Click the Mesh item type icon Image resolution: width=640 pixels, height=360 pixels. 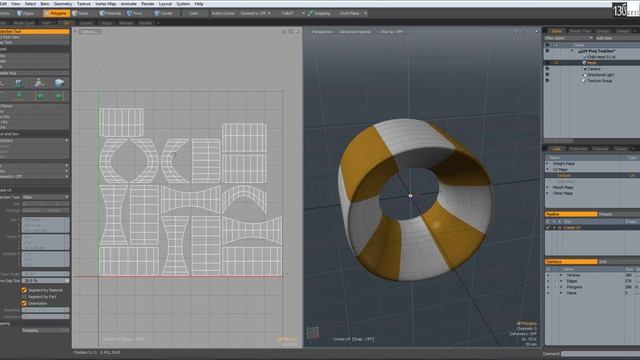[x=584, y=63]
